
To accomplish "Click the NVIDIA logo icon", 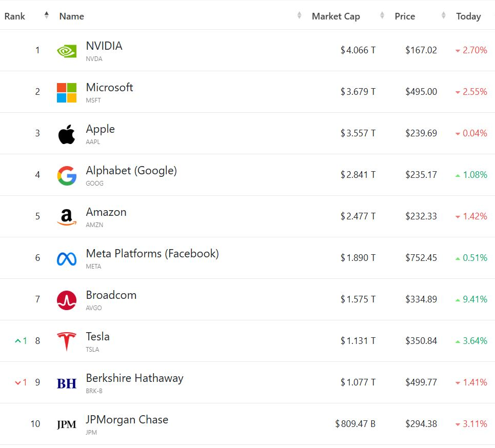I will [67, 51].
